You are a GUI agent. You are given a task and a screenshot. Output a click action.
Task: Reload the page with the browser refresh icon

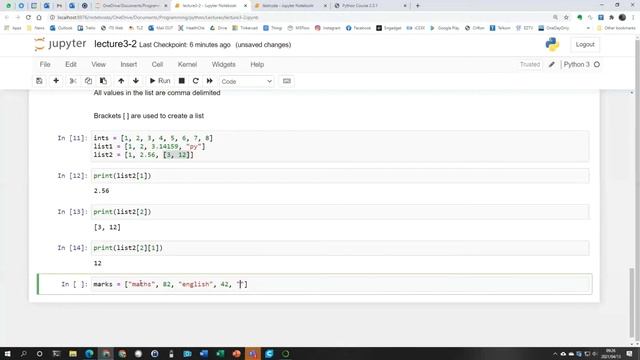tap(28, 18)
